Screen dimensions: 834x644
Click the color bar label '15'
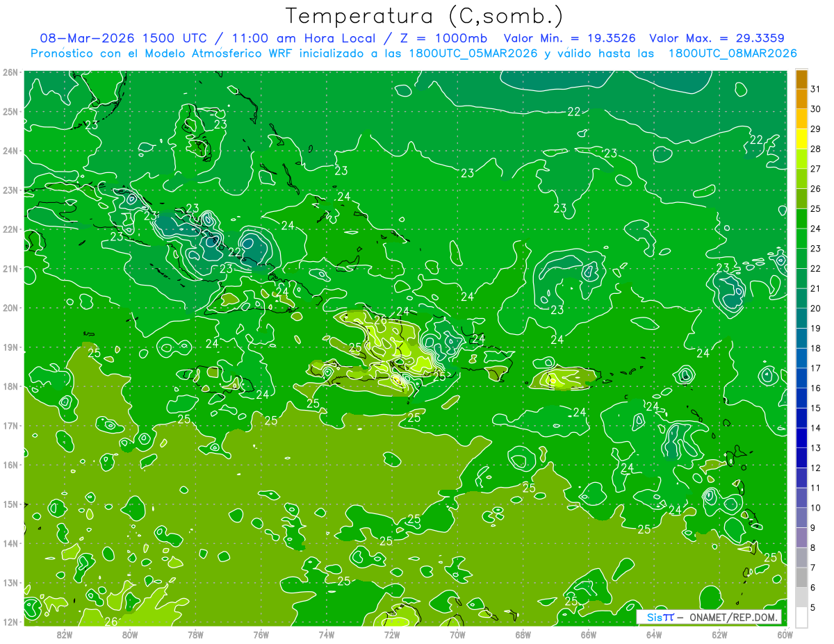[x=816, y=408]
